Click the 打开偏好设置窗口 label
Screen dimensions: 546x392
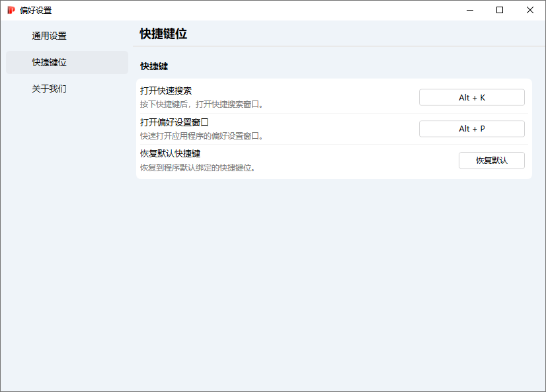174,122
